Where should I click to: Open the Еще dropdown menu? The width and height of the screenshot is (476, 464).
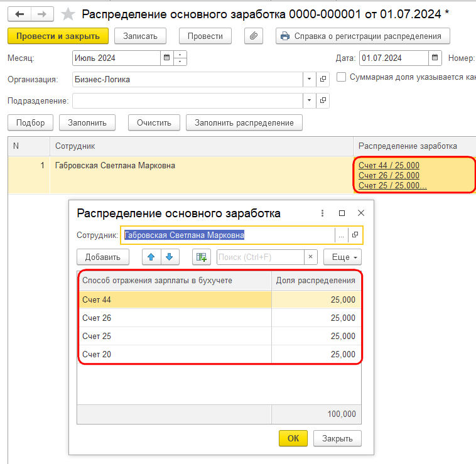click(x=342, y=257)
